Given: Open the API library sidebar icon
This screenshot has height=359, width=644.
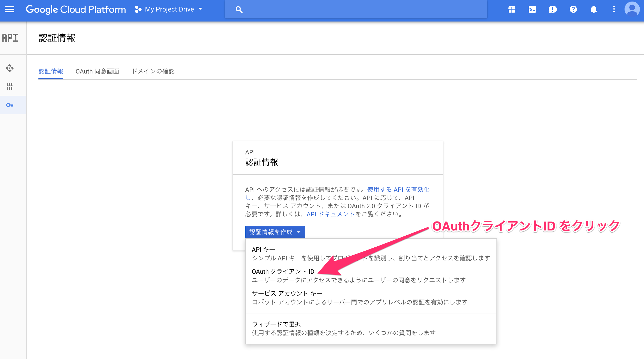Looking at the screenshot, I should tap(9, 87).
